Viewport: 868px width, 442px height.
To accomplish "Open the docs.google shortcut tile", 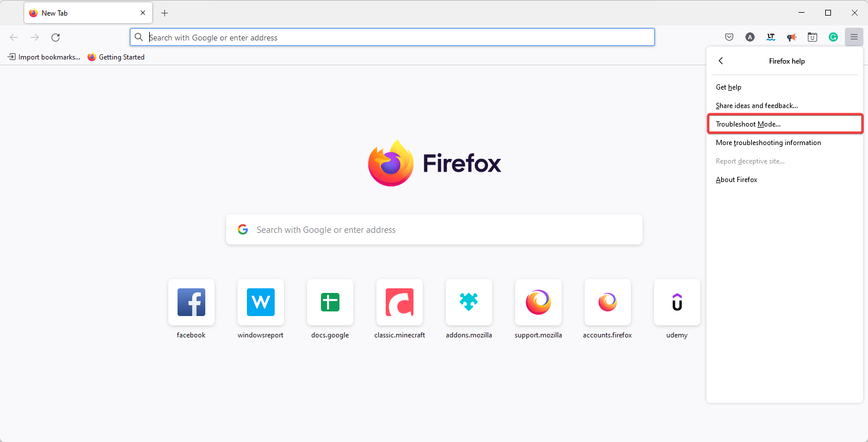I will [x=330, y=302].
